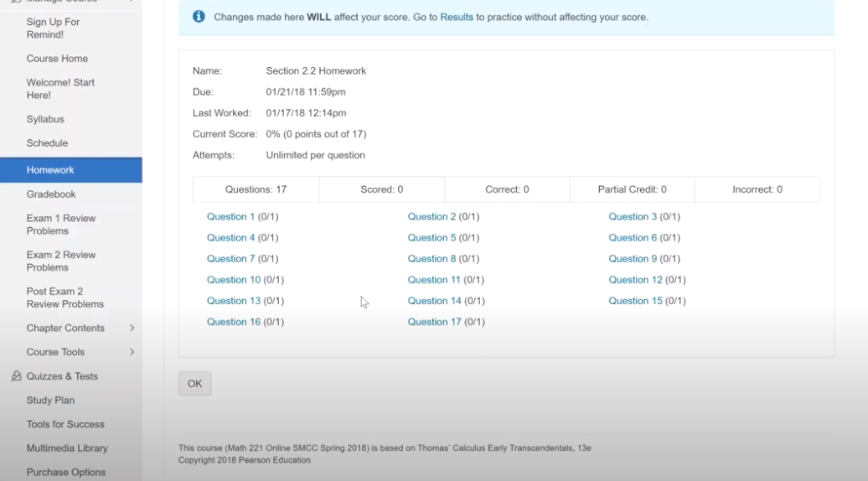Open Question 12
Viewport: 868px width, 481px height.
pyautogui.click(x=635, y=280)
